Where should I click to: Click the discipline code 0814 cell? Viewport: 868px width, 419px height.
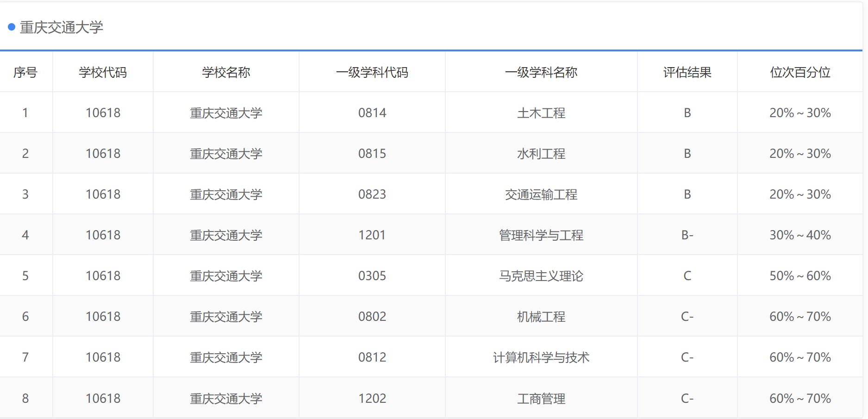click(x=372, y=113)
